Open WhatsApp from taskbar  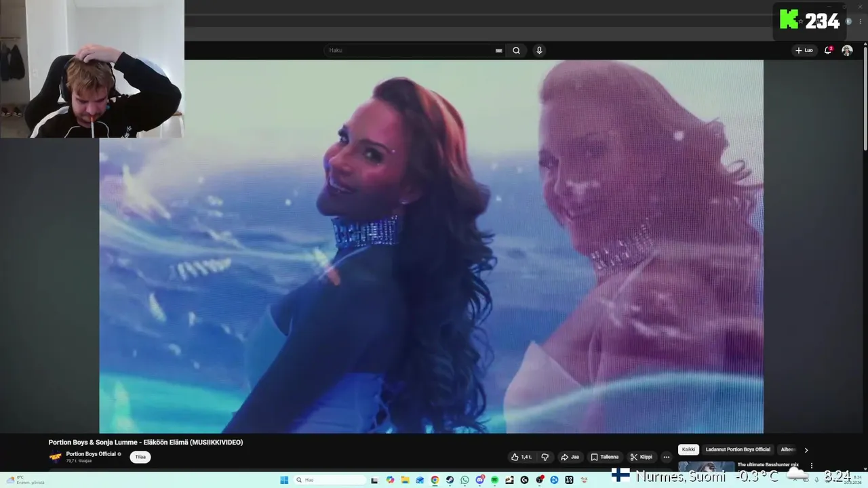(x=465, y=480)
